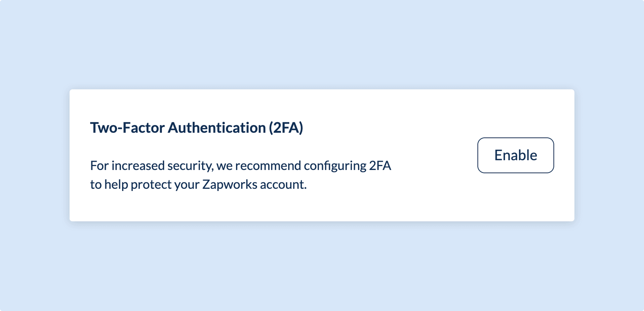Click the Enable label text inside the button

point(516,155)
